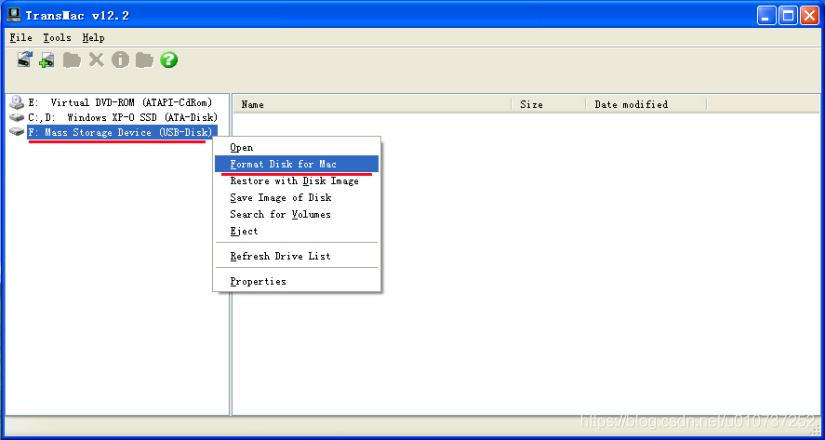Image resolution: width=825 pixels, height=440 pixels.
Task: Choose Search for Volumes
Action: point(297,215)
